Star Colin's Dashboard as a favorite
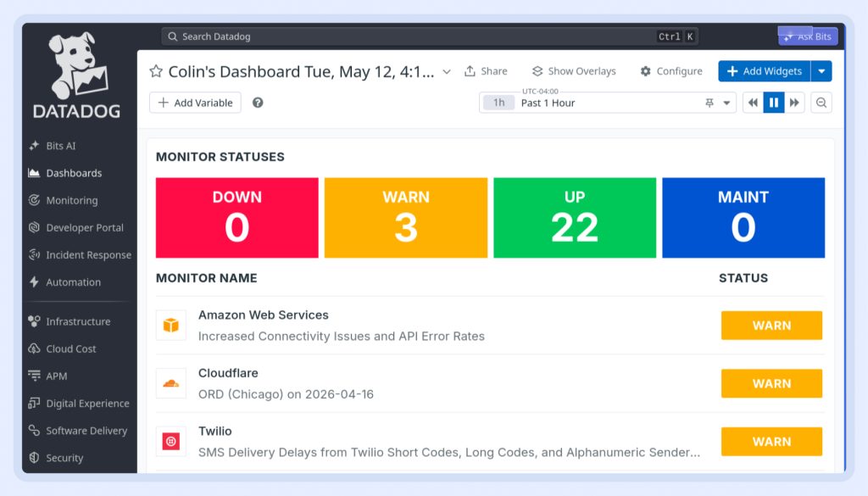 (x=156, y=71)
